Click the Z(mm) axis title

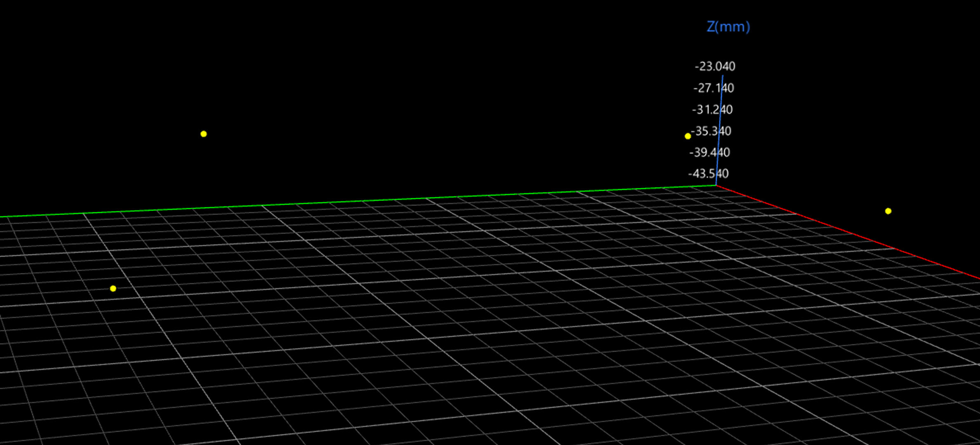[728, 27]
